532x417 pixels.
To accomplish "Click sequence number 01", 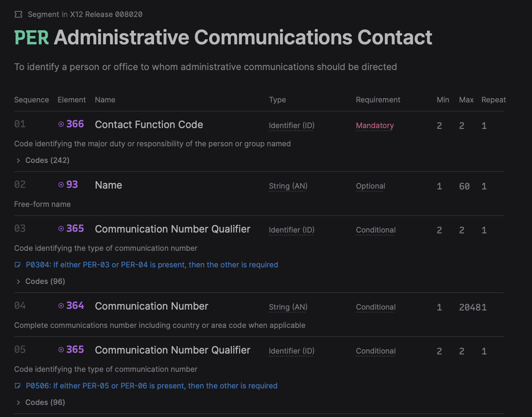I will [x=20, y=124].
